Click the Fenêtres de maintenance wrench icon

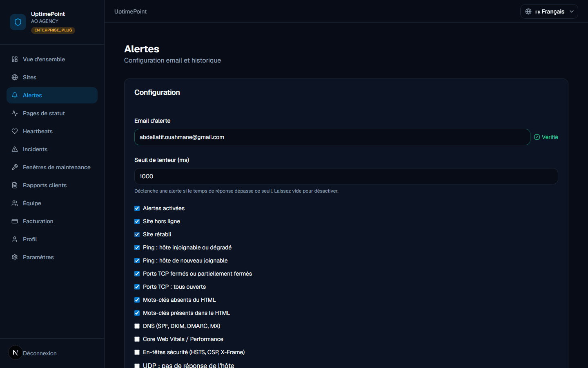[15, 167]
